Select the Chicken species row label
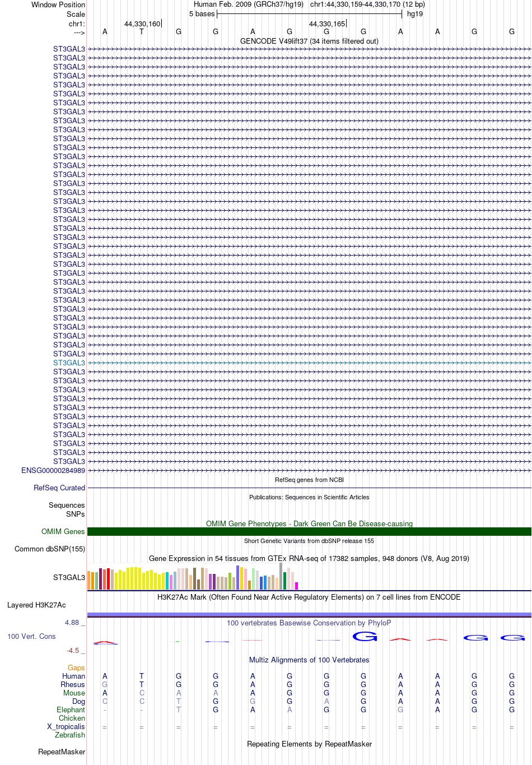Image resolution: width=532 pixels, height=765 pixels. pos(72,718)
